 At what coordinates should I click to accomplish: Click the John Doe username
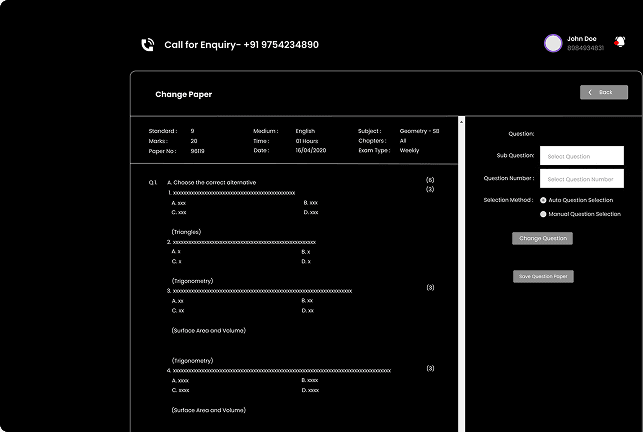581,39
